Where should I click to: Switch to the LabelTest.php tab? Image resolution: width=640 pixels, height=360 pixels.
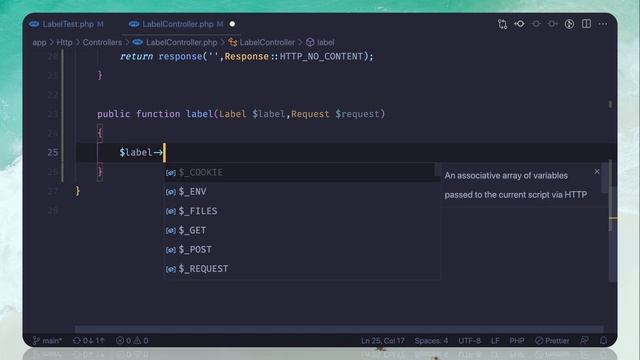coord(67,24)
